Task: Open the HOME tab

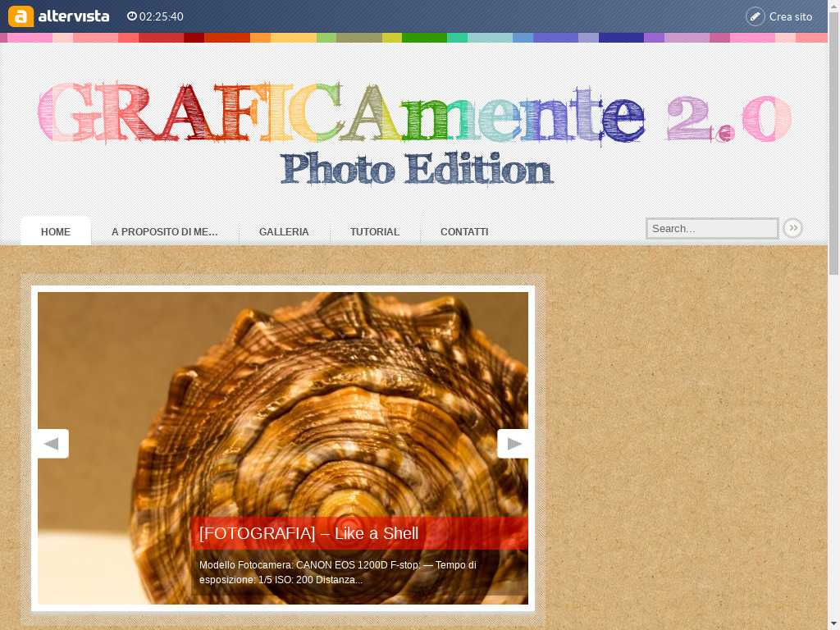Action: click(x=56, y=231)
